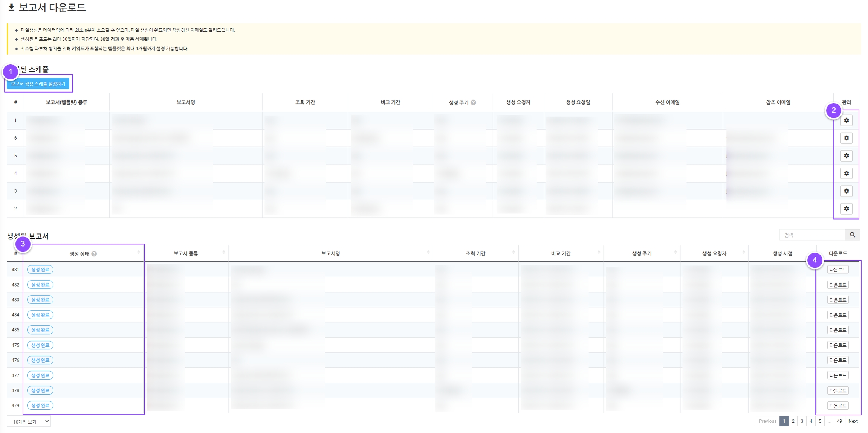Screen dimensions: 868x433
Task: Open gear icon for schedule row 3
Action: coord(846,191)
